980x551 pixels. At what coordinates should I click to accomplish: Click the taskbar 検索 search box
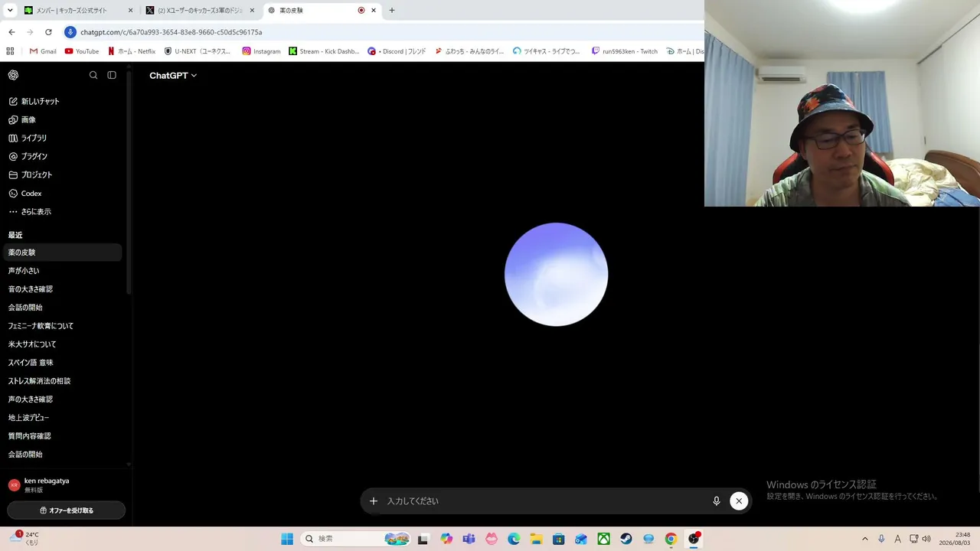tap(357, 539)
